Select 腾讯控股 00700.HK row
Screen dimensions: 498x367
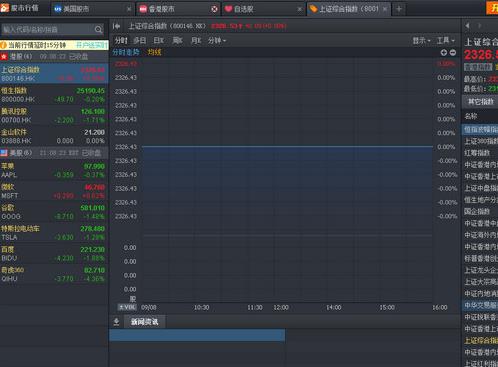54,115
